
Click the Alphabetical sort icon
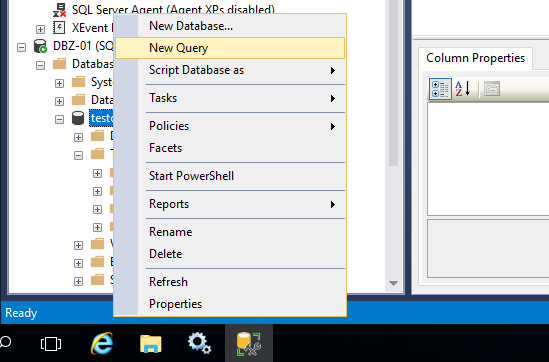click(463, 89)
